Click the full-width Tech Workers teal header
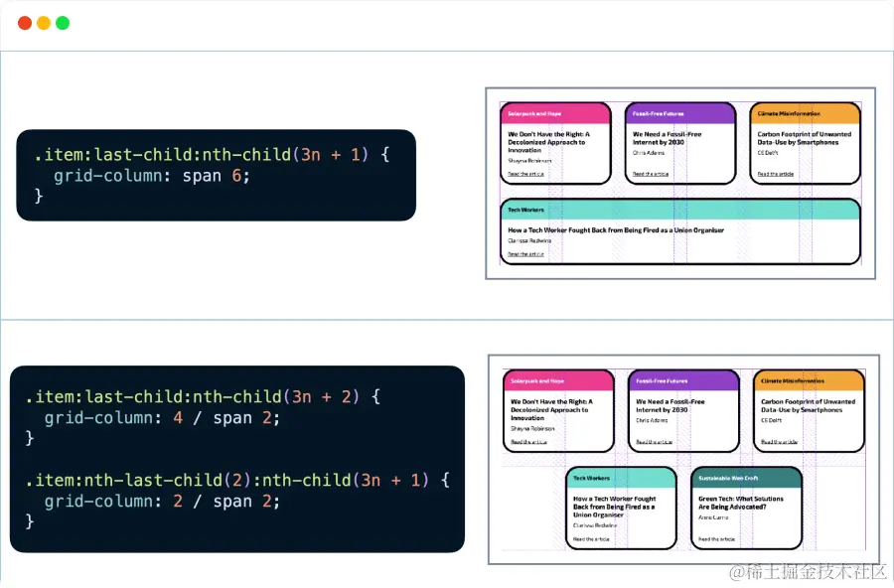 tap(680, 210)
